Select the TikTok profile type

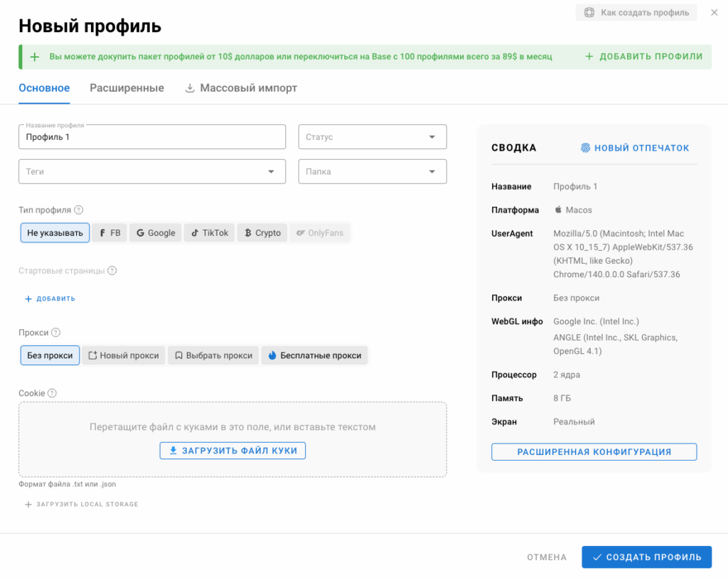point(210,233)
